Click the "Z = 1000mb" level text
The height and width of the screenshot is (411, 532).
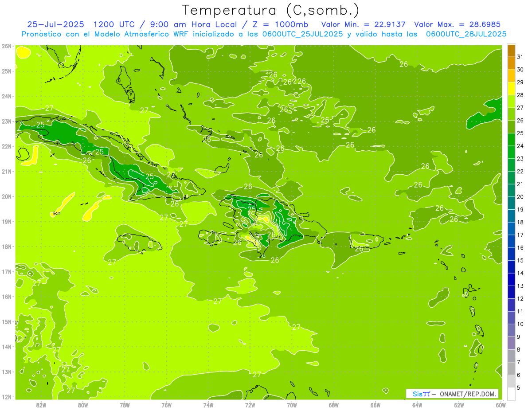point(281,24)
